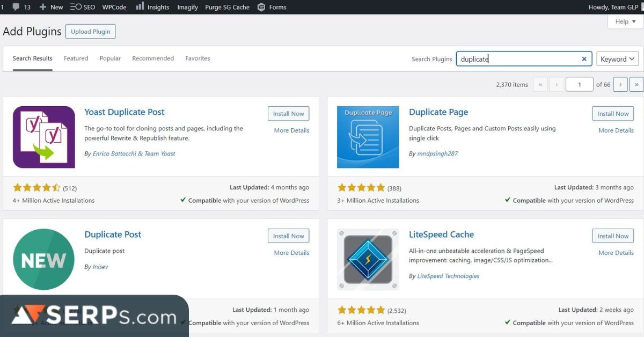The height and width of the screenshot is (337, 644).
Task: Click 'Last Updated: 2 weeks ago' text
Action: coord(596,310)
